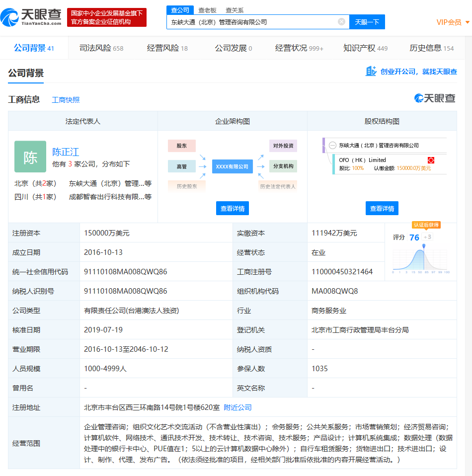The width and height of the screenshot is (472, 476).
Task: Click the registered address 北京市丰台区西三环南路14号院
Action: tap(152, 407)
